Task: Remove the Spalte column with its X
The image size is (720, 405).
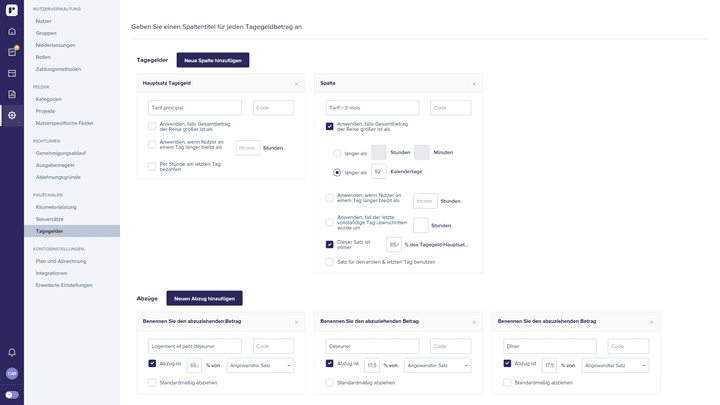Action: [474, 84]
